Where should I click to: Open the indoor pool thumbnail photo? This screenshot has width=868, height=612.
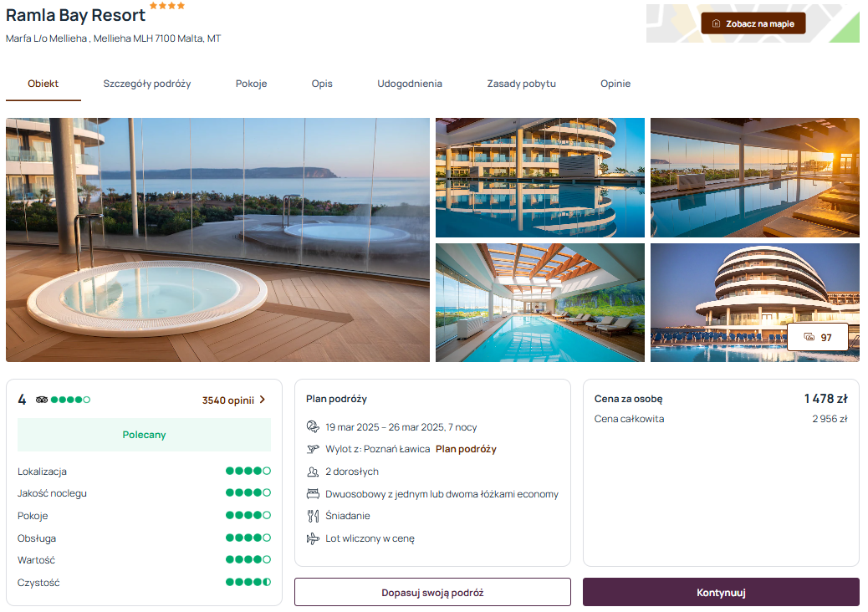pyautogui.click(x=539, y=303)
